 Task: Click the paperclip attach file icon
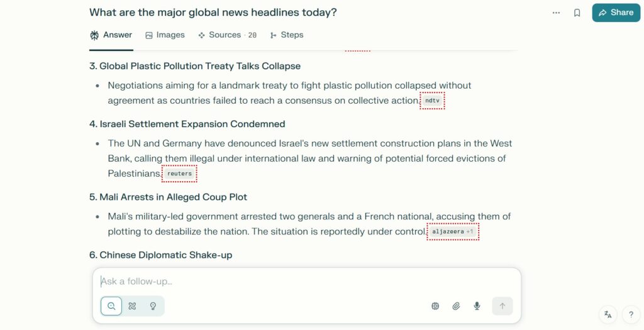[x=456, y=305]
